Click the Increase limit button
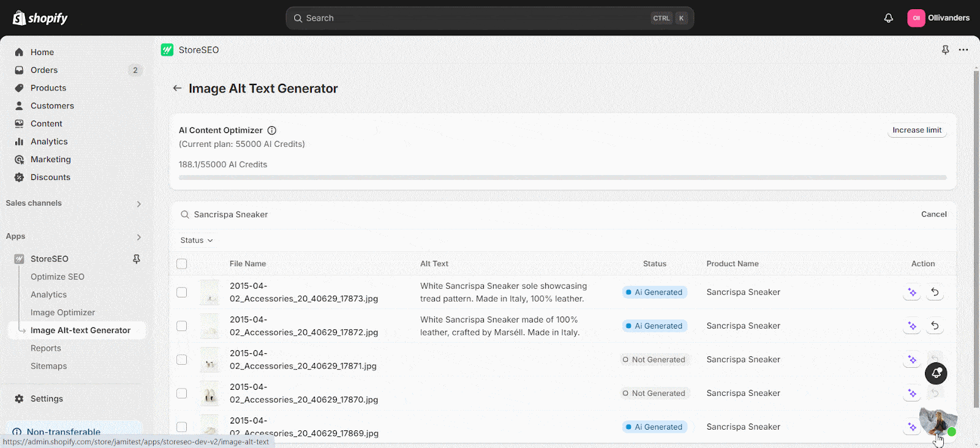Viewport: 980px width, 448px height. click(x=917, y=130)
